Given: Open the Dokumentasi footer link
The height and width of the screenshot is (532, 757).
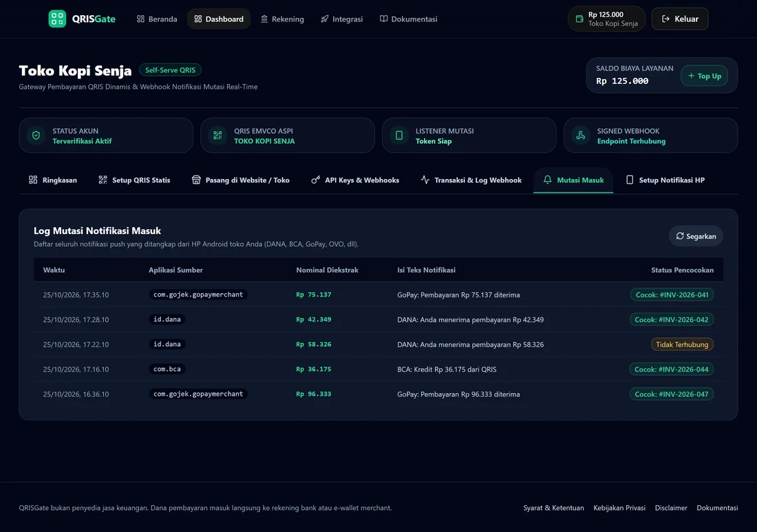Looking at the screenshot, I should pos(717,508).
